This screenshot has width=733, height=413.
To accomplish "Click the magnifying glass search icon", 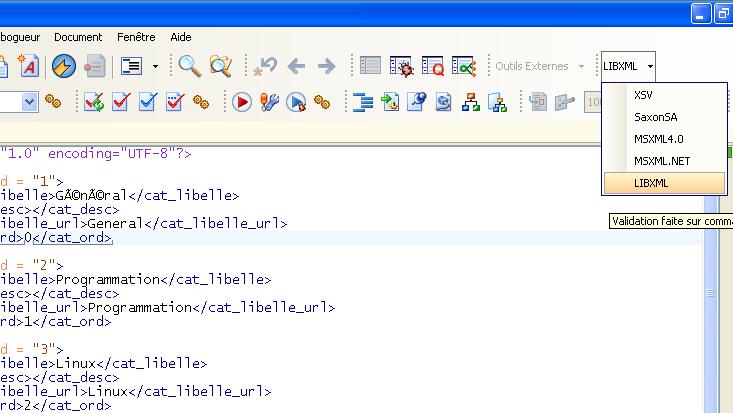I will click(190, 66).
